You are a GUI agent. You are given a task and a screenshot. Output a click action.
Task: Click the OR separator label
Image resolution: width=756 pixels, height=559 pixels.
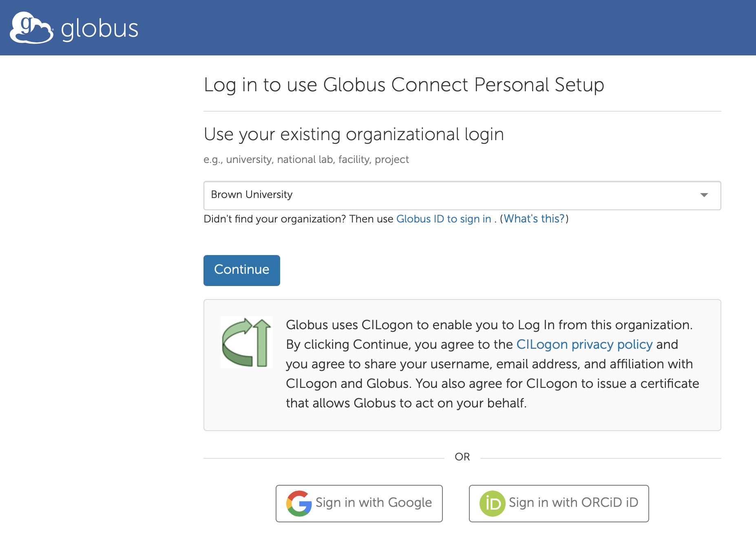462,457
